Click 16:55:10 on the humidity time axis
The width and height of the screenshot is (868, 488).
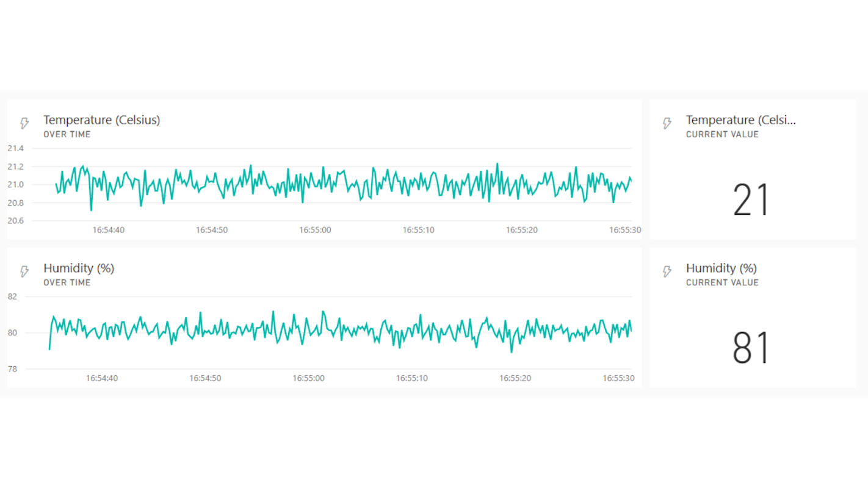click(x=412, y=378)
